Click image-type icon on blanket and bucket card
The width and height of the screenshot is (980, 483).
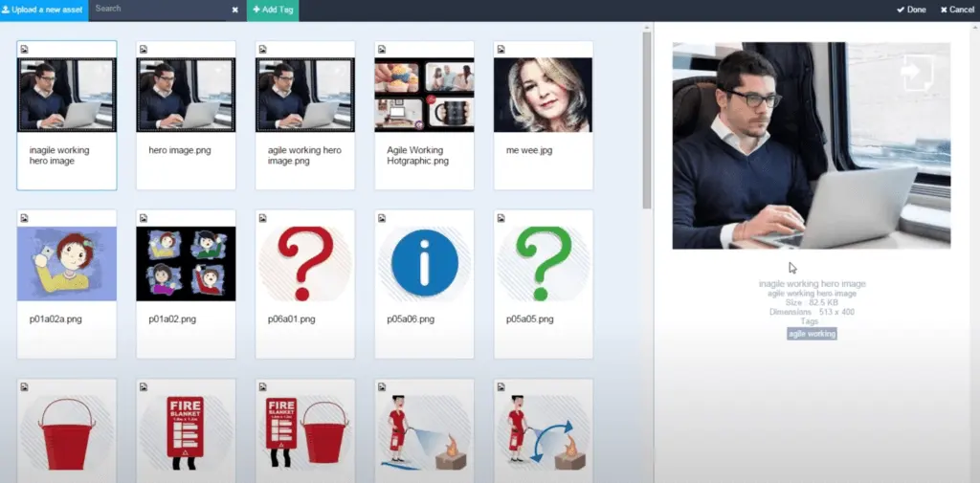click(x=262, y=386)
